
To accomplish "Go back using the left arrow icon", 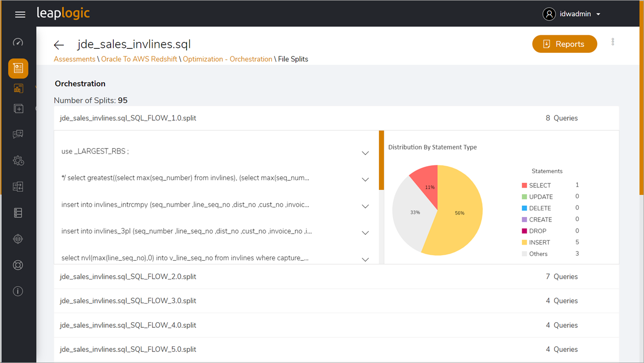I will coord(59,45).
